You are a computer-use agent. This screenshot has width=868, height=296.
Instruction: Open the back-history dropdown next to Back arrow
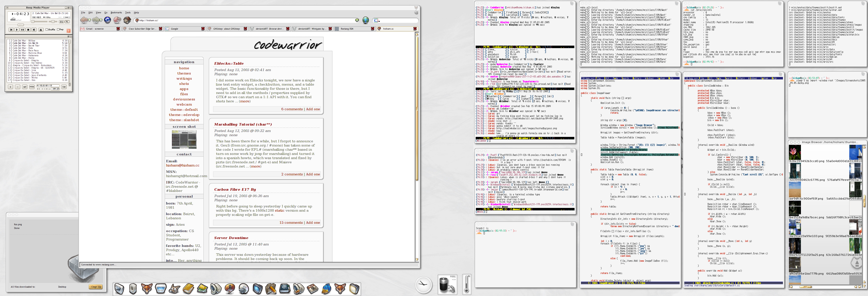[90, 20]
